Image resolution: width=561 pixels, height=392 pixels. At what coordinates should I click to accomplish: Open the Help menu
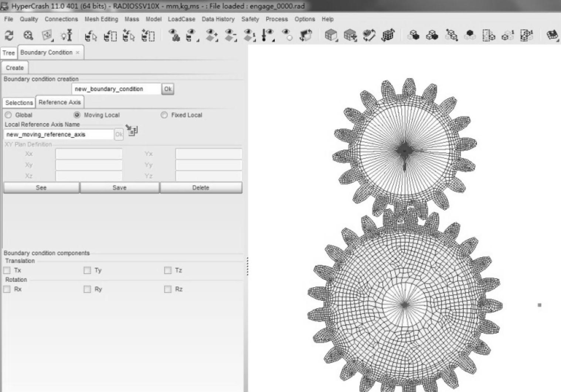click(327, 19)
